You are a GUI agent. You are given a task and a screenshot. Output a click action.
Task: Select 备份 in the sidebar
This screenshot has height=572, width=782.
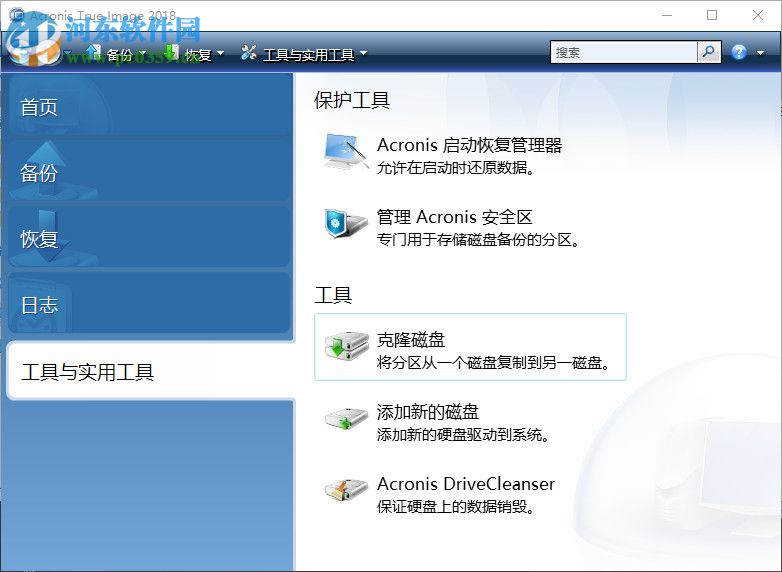(x=149, y=172)
